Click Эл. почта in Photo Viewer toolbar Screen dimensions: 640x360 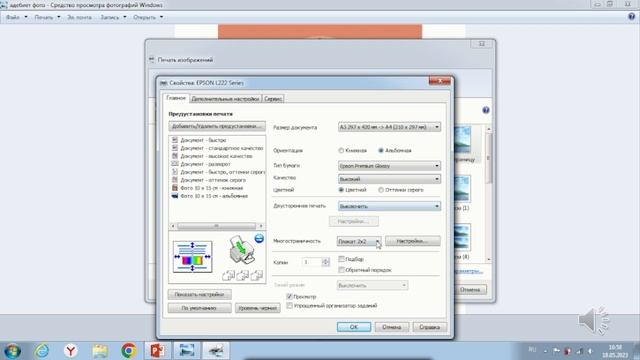click(79, 17)
